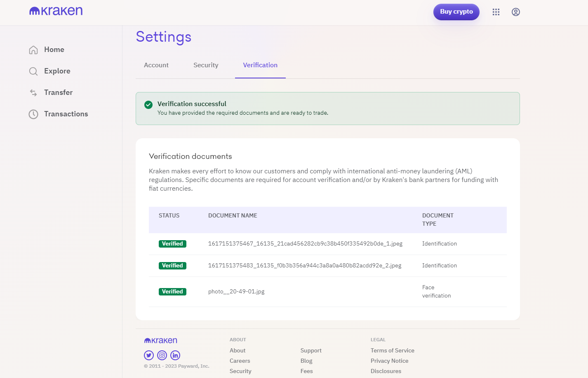Open the apps grid menu icon
The image size is (588, 378).
[x=496, y=12]
